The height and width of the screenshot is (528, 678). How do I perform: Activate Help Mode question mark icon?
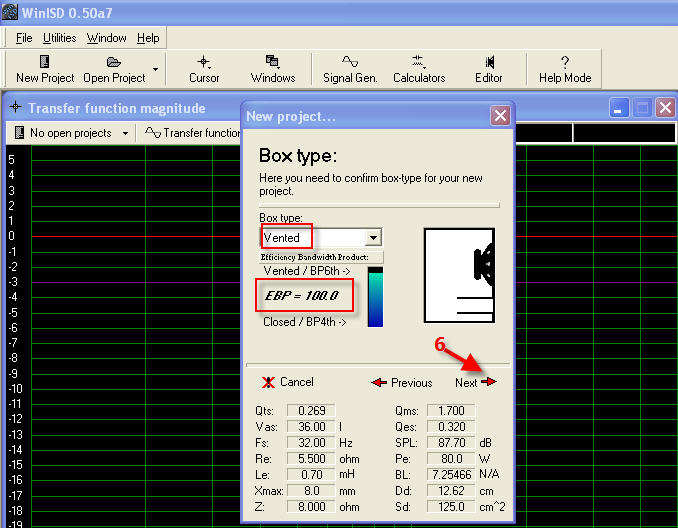565,62
